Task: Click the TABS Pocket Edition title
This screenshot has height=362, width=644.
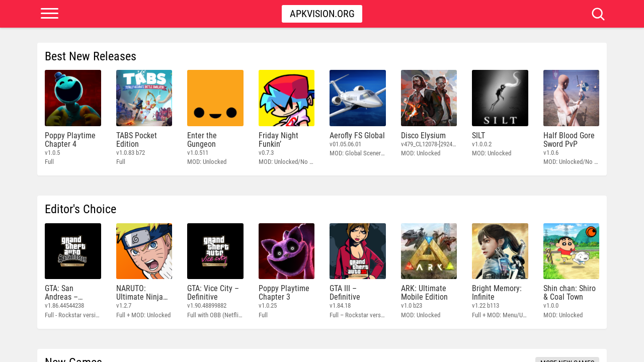Action: point(136,140)
